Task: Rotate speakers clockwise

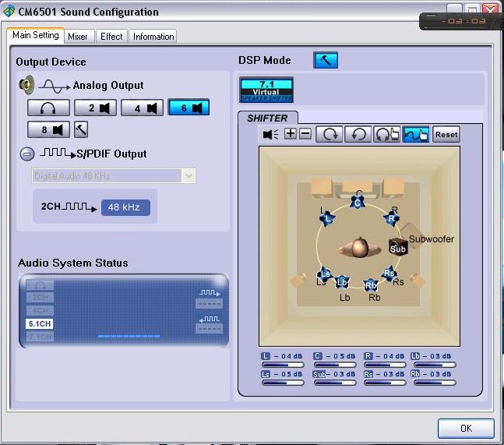Action: click(x=329, y=134)
